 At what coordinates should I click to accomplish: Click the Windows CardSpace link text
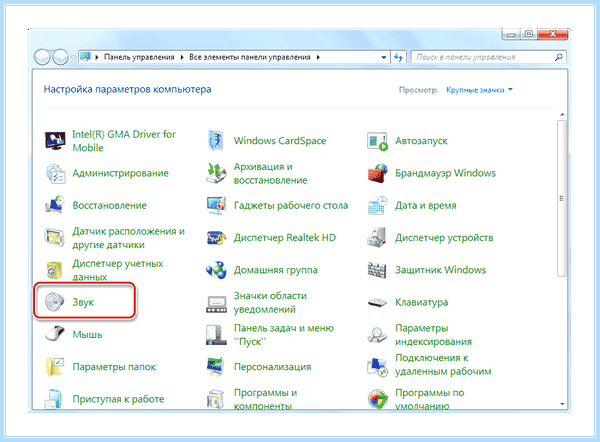click(x=280, y=141)
